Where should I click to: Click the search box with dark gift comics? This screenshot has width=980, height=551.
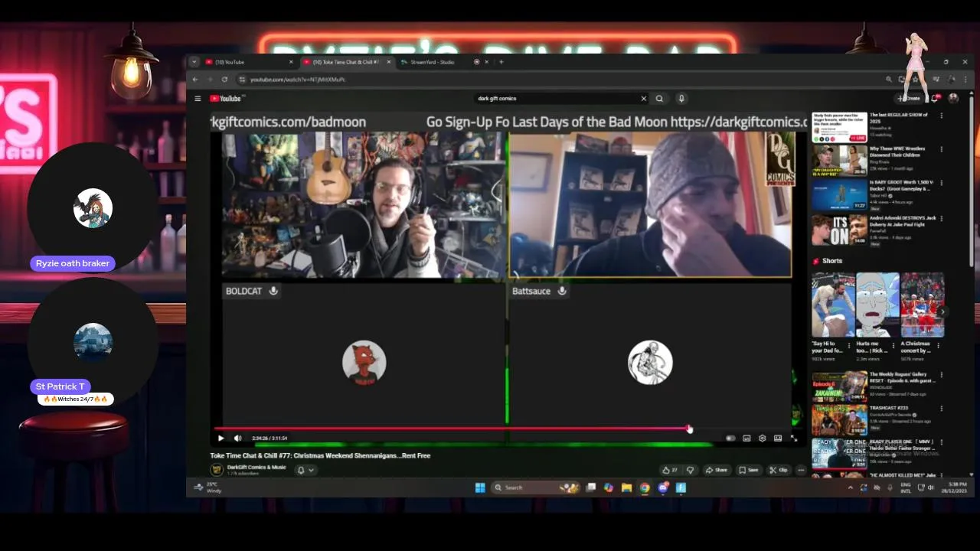[556, 98]
